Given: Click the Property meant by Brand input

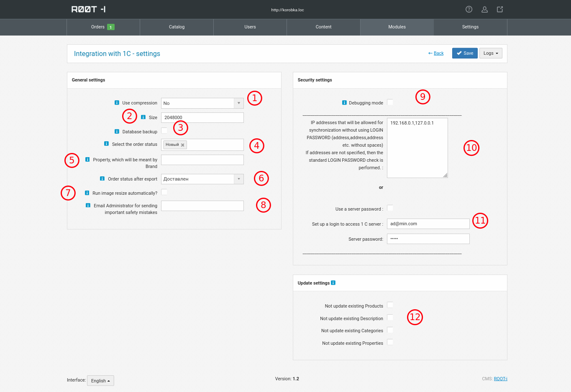Looking at the screenshot, I should click(x=202, y=160).
